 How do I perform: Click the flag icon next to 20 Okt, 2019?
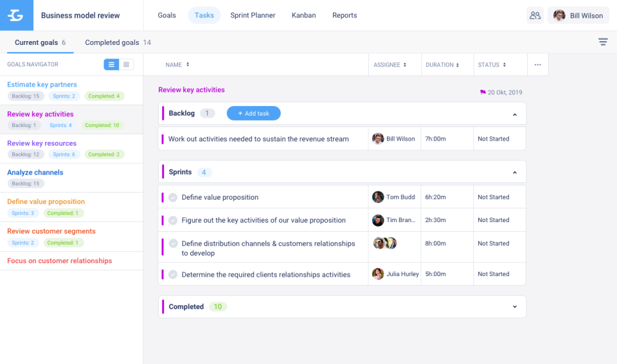point(483,92)
